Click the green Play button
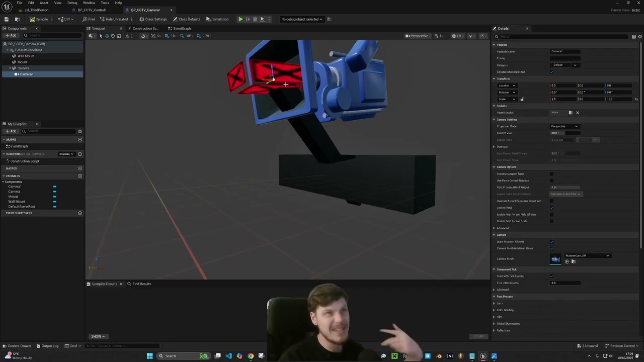The height and width of the screenshot is (362, 644). click(240, 19)
